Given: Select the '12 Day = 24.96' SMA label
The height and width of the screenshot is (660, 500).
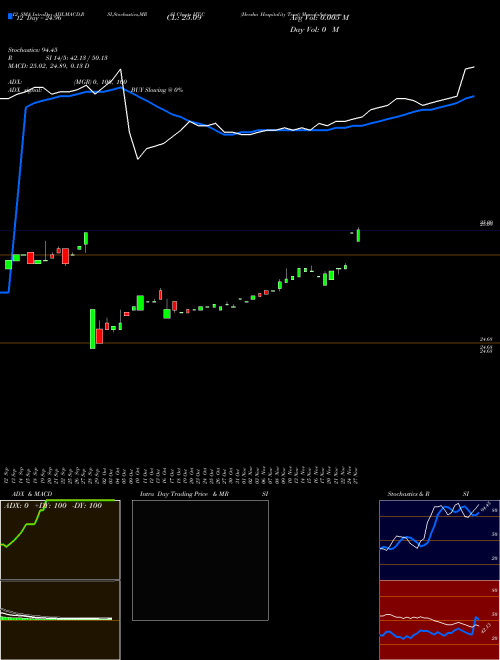Looking at the screenshot, I should [x=38, y=18].
